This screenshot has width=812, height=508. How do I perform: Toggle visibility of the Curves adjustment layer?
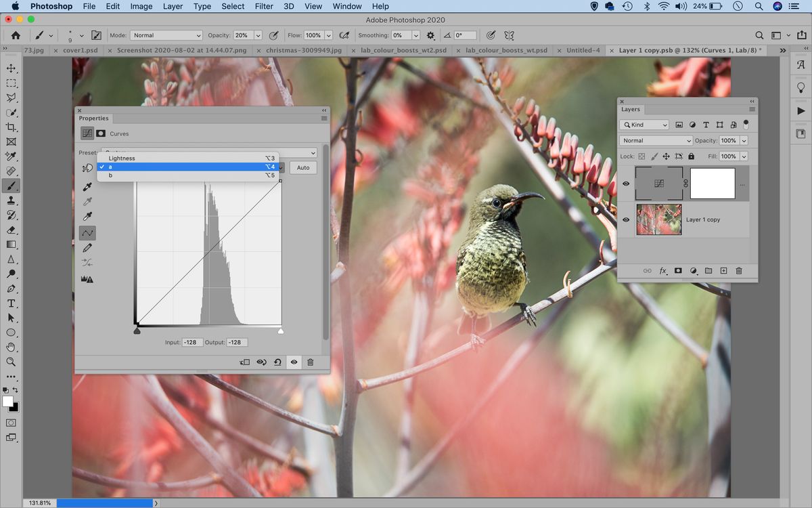pyautogui.click(x=626, y=183)
